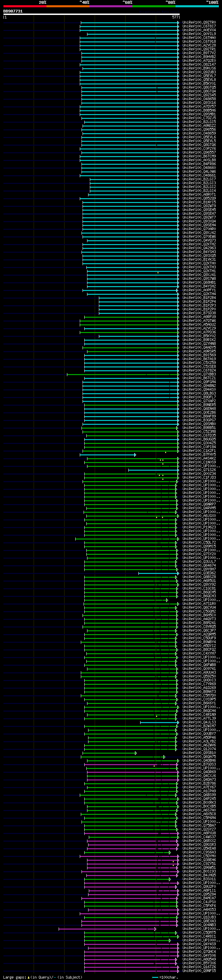222x980 pixels.
Task: Select hit label UniRef100_O48661
Action: click(199, 175)
